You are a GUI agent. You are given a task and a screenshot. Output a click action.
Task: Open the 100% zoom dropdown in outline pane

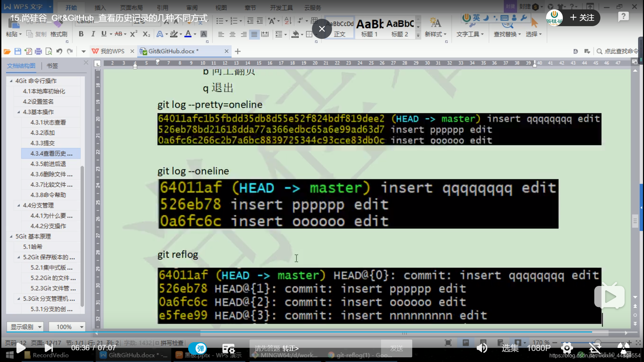click(67, 327)
